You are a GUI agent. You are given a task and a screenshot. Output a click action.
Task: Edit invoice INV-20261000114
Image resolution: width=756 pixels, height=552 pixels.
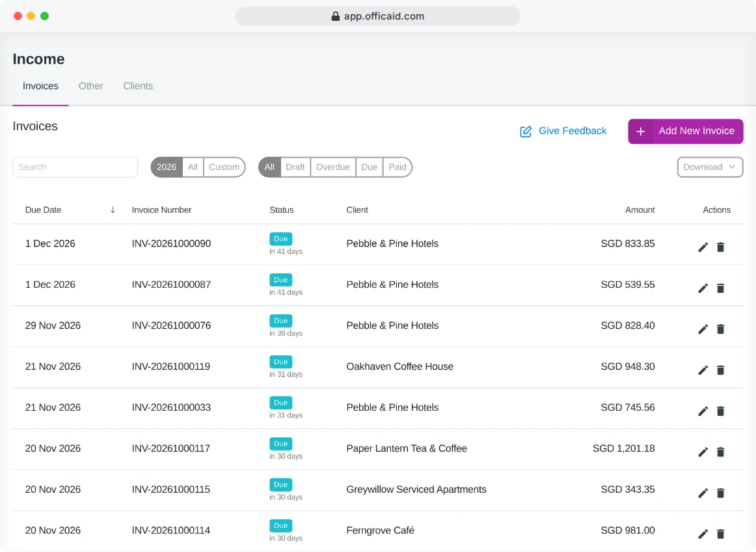tap(703, 534)
